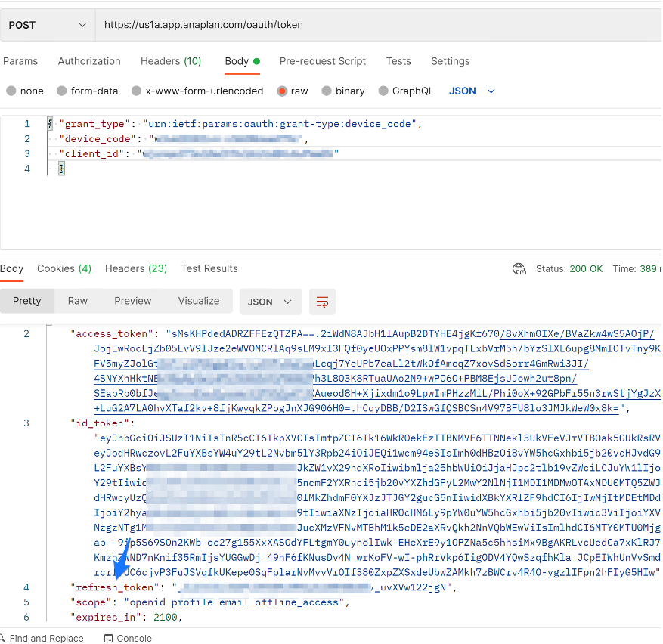This screenshot has width=663, height=644.
Task: Open the Headers (23) response tab
Action: point(136,268)
